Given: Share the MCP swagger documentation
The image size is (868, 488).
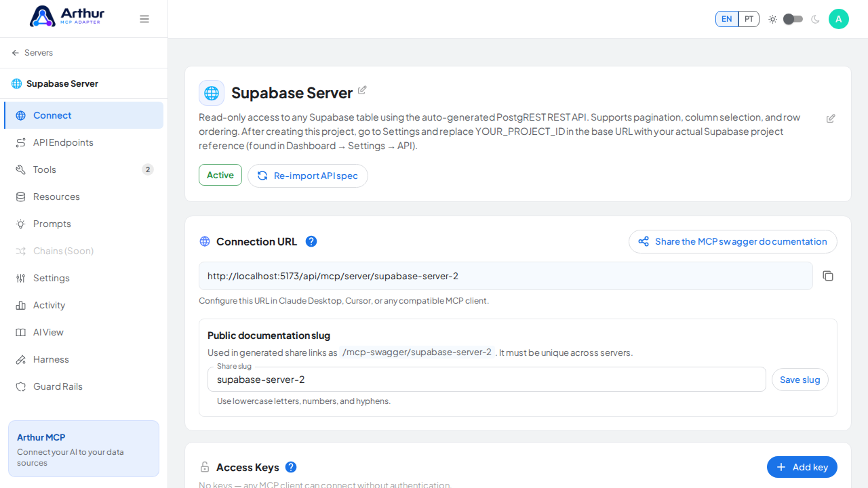Looking at the screenshot, I should tap(733, 241).
